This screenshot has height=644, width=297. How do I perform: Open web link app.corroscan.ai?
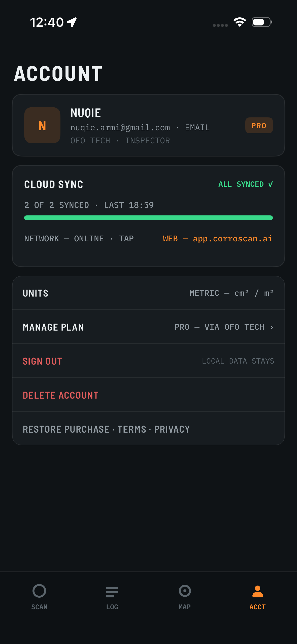pyautogui.click(x=218, y=239)
